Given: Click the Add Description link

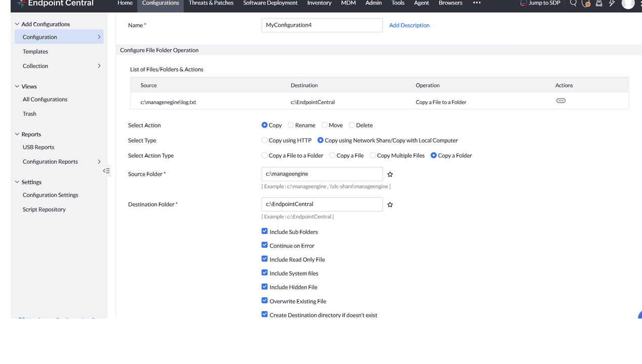Looking at the screenshot, I should click(x=409, y=25).
